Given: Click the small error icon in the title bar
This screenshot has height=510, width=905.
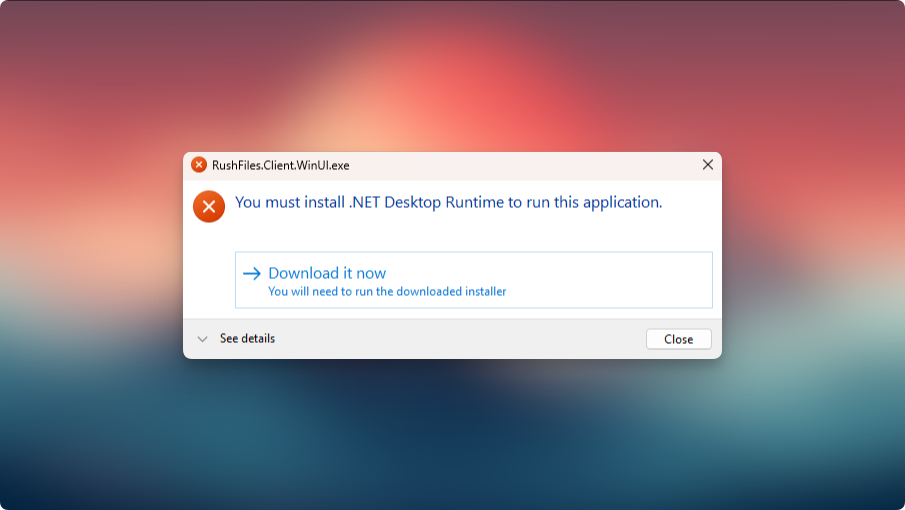Looking at the screenshot, I should point(199,165).
